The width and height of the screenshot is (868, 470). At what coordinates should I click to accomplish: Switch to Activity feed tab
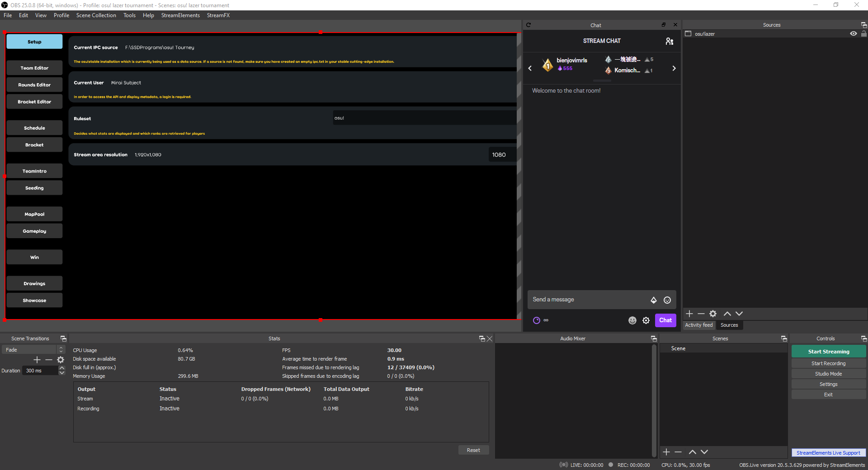point(699,325)
